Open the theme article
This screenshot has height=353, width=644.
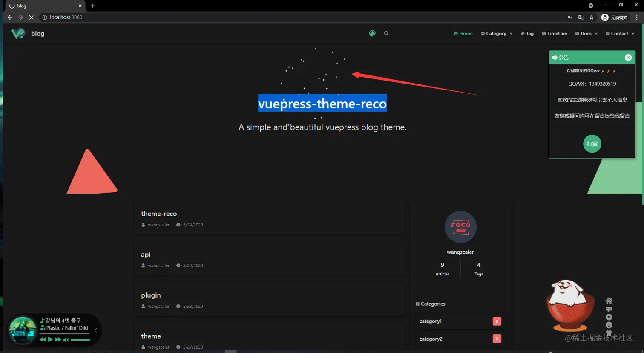(x=151, y=336)
